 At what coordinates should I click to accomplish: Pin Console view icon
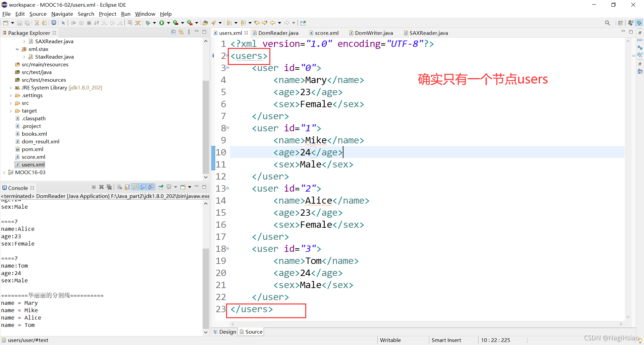point(161,187)
